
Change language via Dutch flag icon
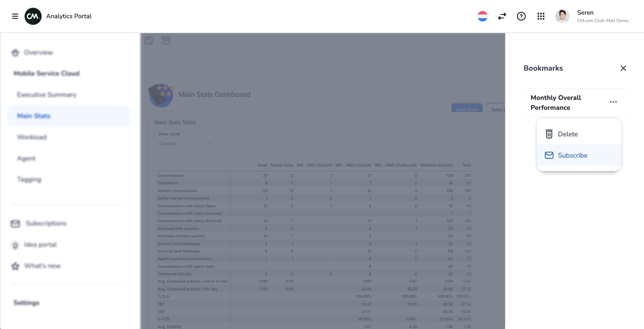[x=482, y=16]
